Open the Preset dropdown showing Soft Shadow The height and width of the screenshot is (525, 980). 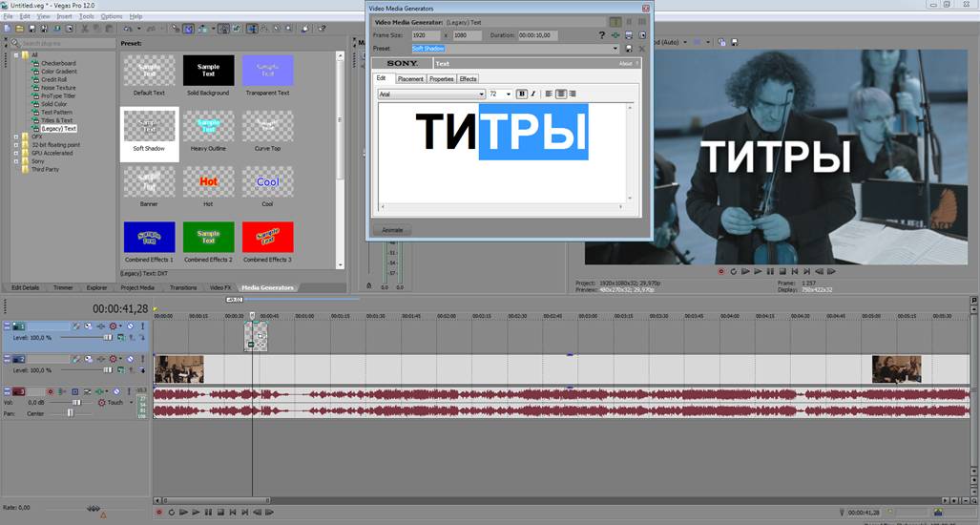tap(615, 48)
